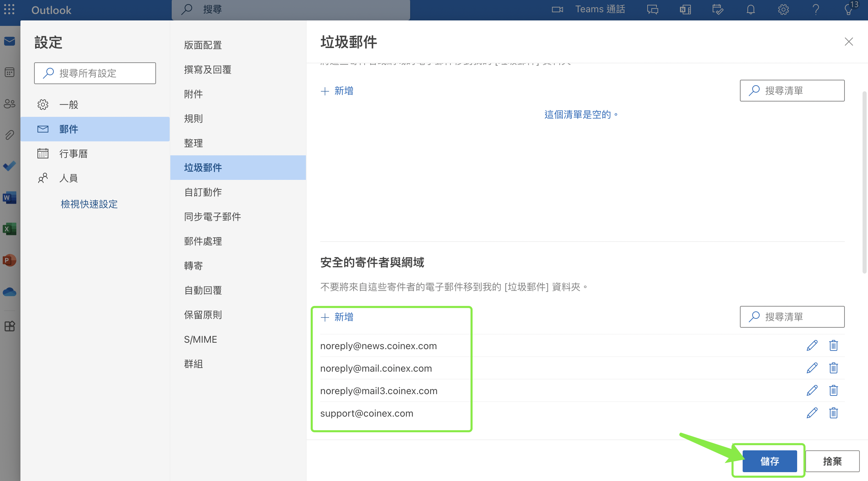Click 捨棄 button to discard
Viewport: 868px width, 481px height.
pyautogui.click(x=832, y=461)
